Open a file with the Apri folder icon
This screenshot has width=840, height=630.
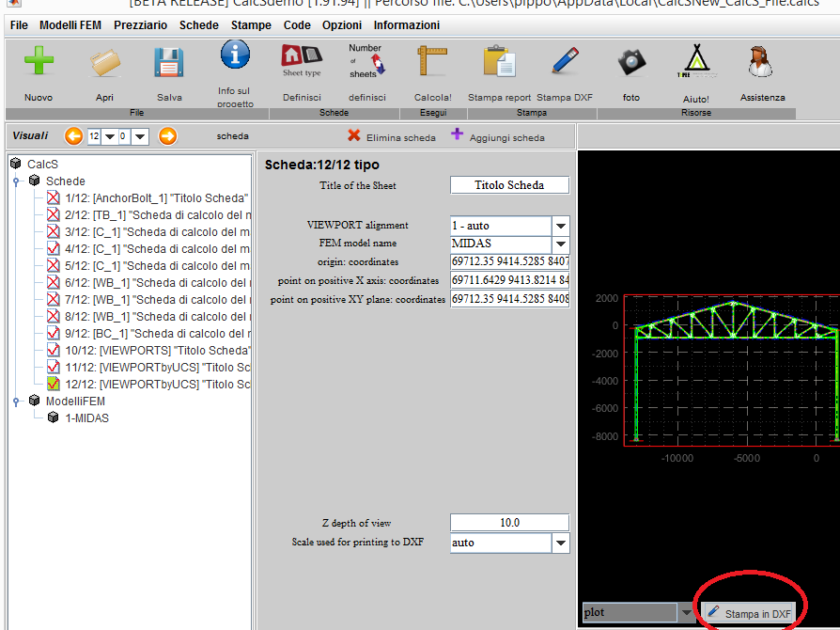pyautogui.click(x=105, y=62)
